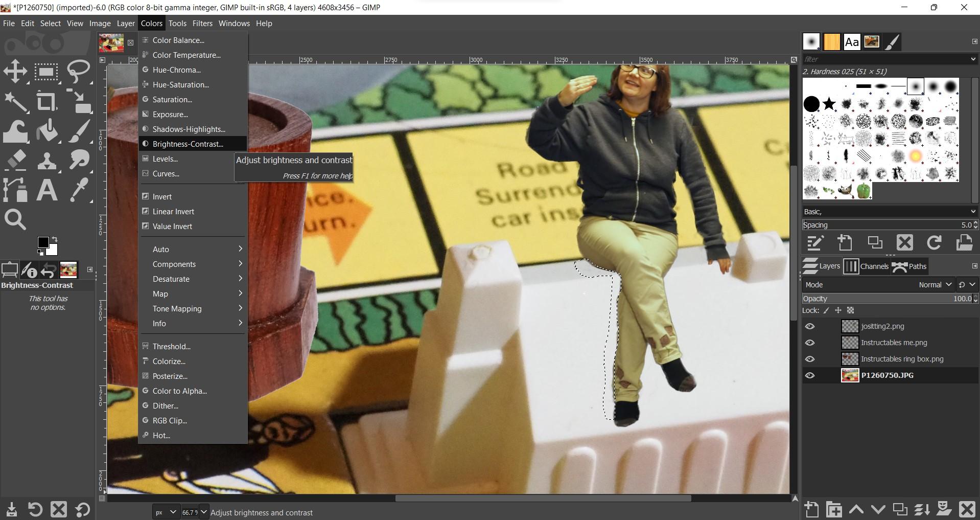Click the brush Spacing field
Screen dimensions: 980x520
(x=890, y=225)
